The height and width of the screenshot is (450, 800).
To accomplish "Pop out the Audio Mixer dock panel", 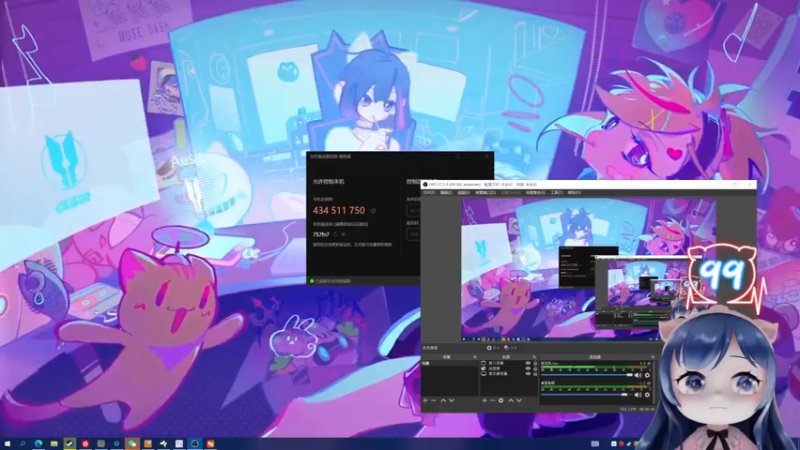I will pos(653,357).
